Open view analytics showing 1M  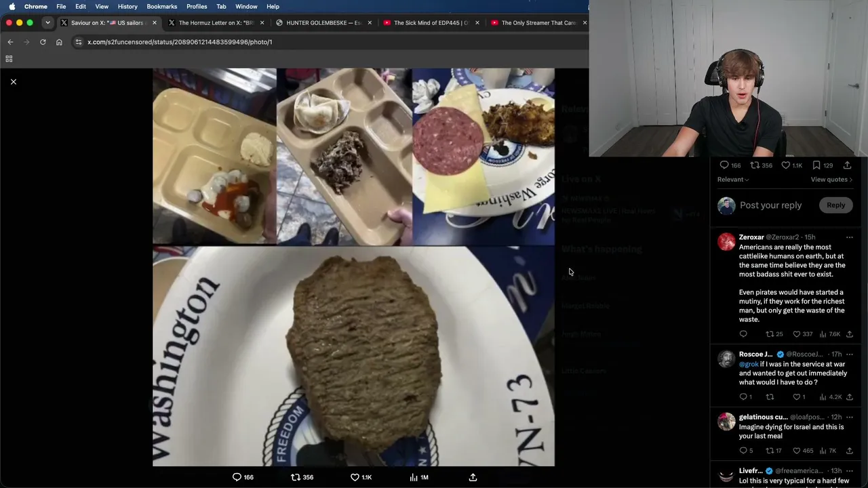(x=418, y=477)
